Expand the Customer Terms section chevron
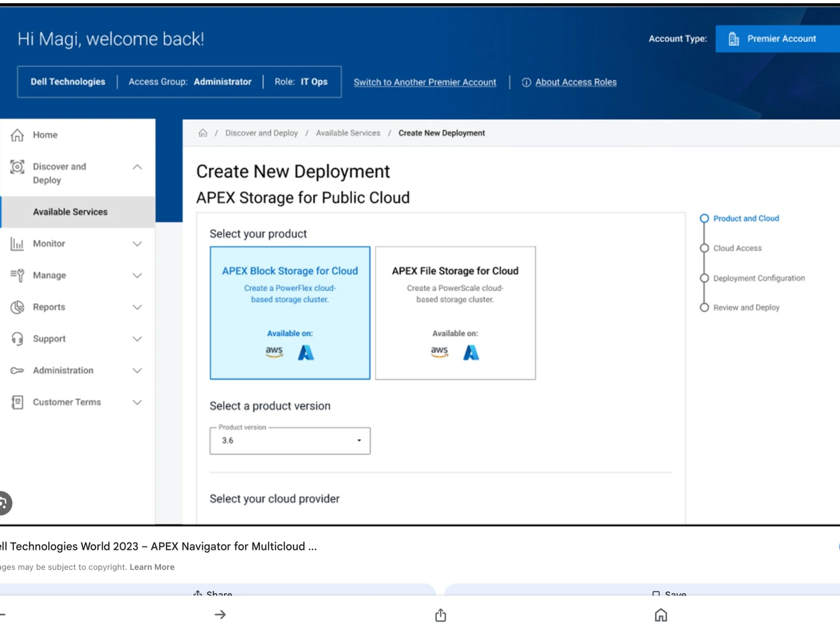Screen dimensions: 840x630 [x=137, y=402]
